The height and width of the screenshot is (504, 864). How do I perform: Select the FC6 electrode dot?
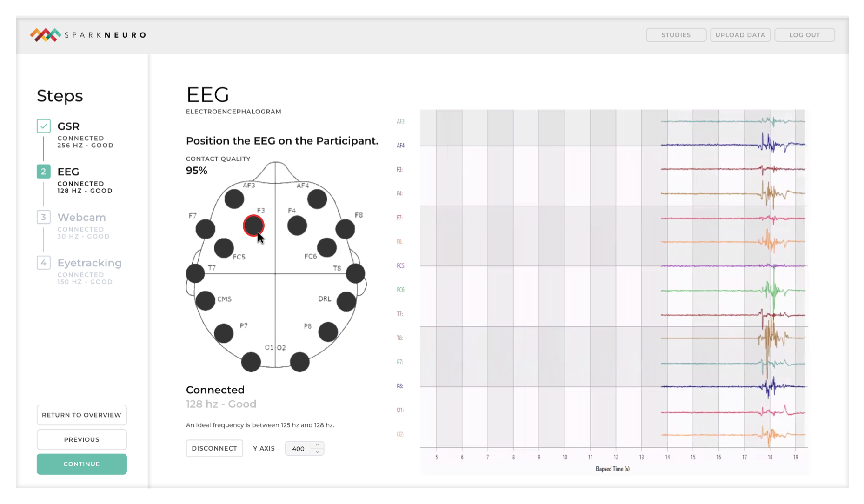click(x=327, y=247)
